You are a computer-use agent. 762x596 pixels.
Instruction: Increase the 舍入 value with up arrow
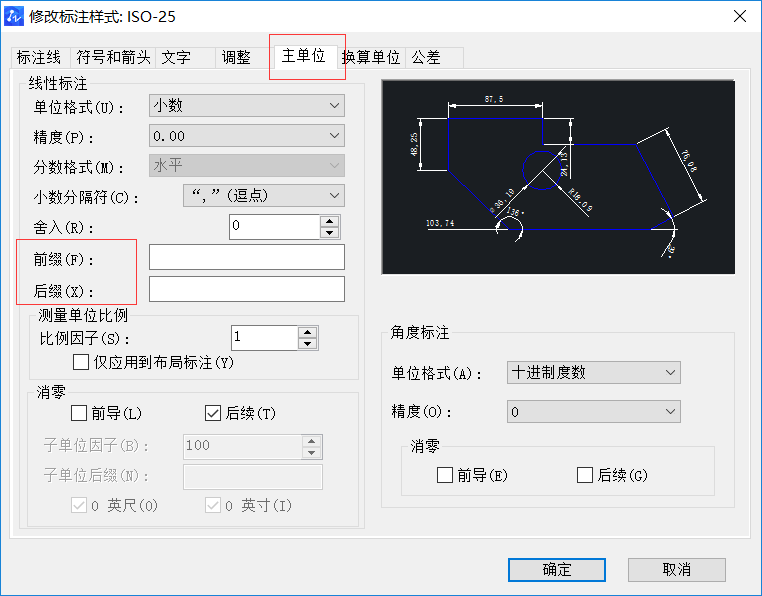tap(329, 221)
